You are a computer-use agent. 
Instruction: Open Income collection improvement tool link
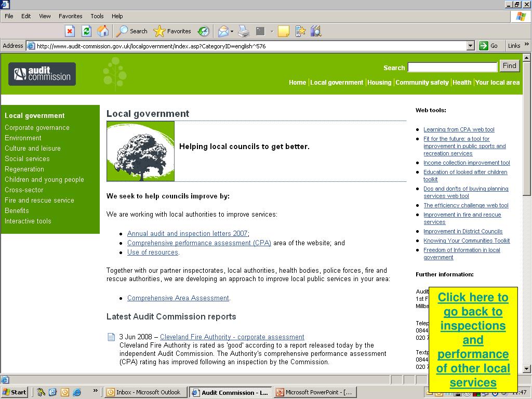(x=467, y=163)
